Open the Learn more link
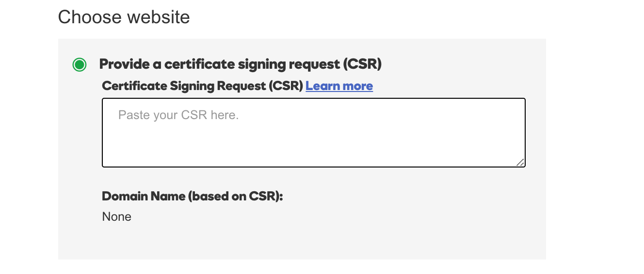This screenshot has height=274, width=644. 339,86
